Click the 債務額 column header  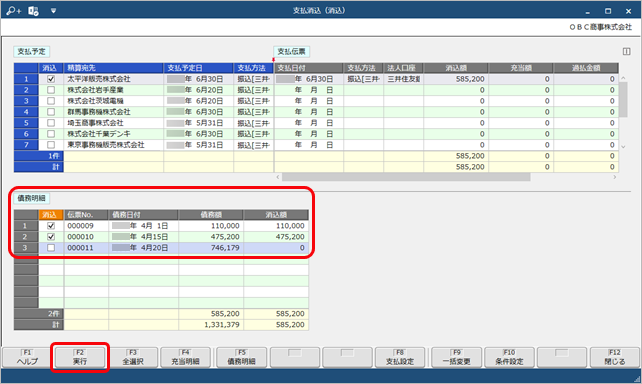[x=211, y=215]
